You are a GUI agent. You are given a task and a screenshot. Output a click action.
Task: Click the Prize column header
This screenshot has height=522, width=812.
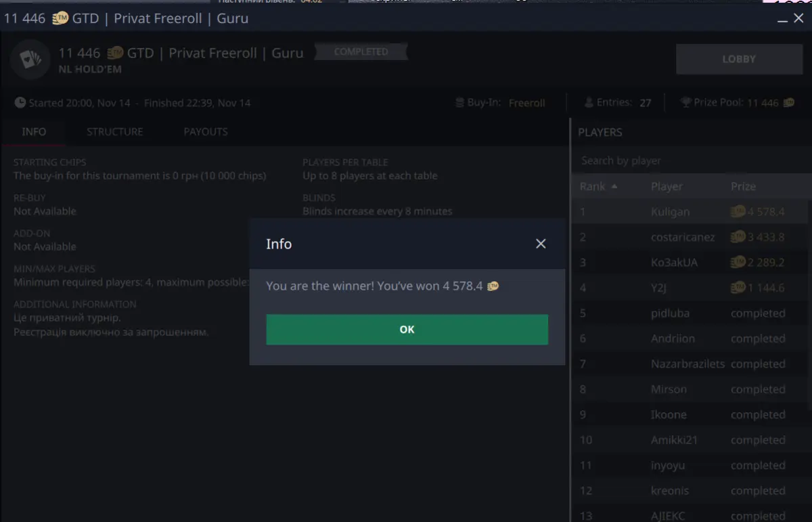point(743,187)
